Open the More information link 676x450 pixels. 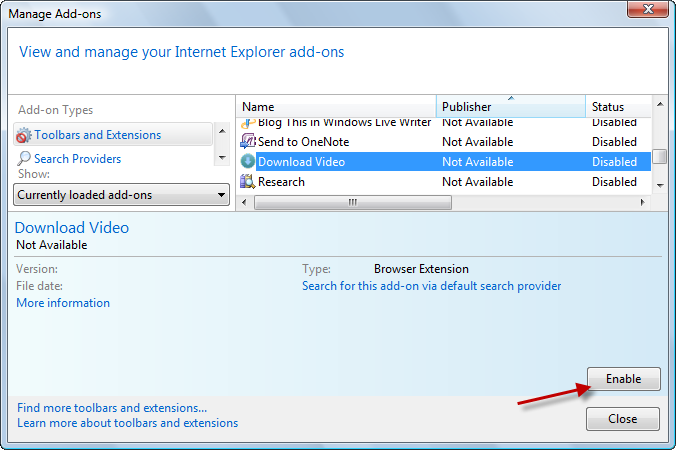pyautogui.click(x=63, y=303)
